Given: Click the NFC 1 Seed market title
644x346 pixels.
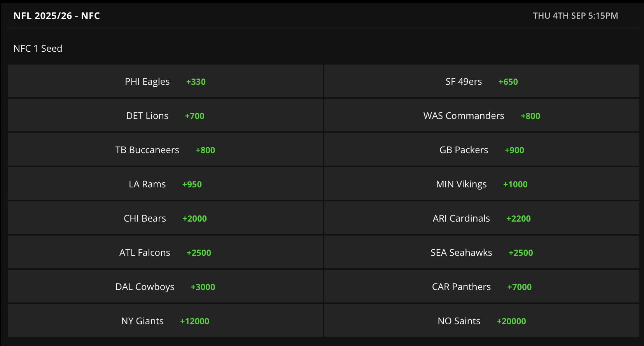Looking at the screenshot, I should (38, 49).
